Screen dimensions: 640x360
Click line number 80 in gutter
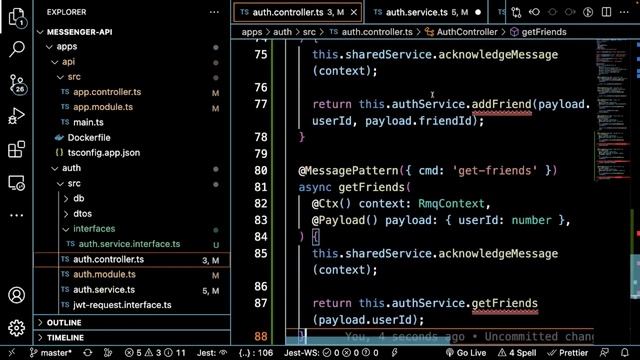pos(260,171)
